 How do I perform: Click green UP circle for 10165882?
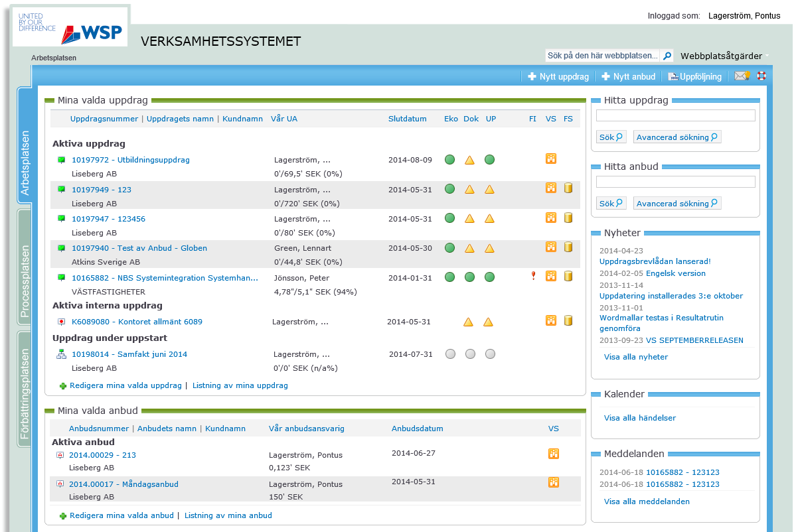[x=490, y=277]
